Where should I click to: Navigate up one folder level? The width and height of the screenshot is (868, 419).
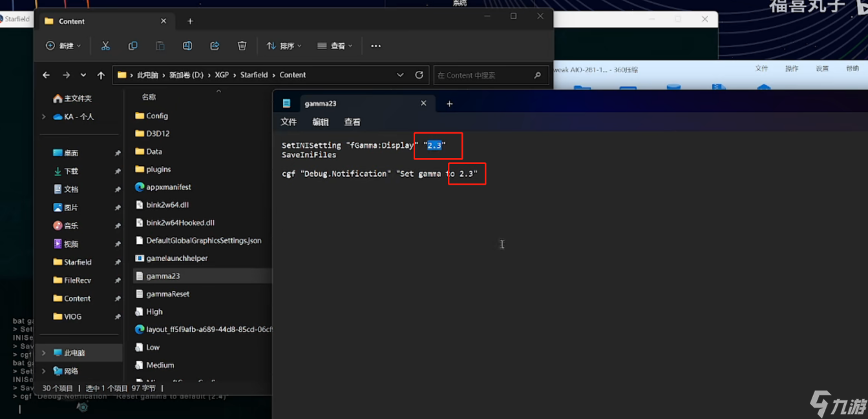(x=101, y=75)
